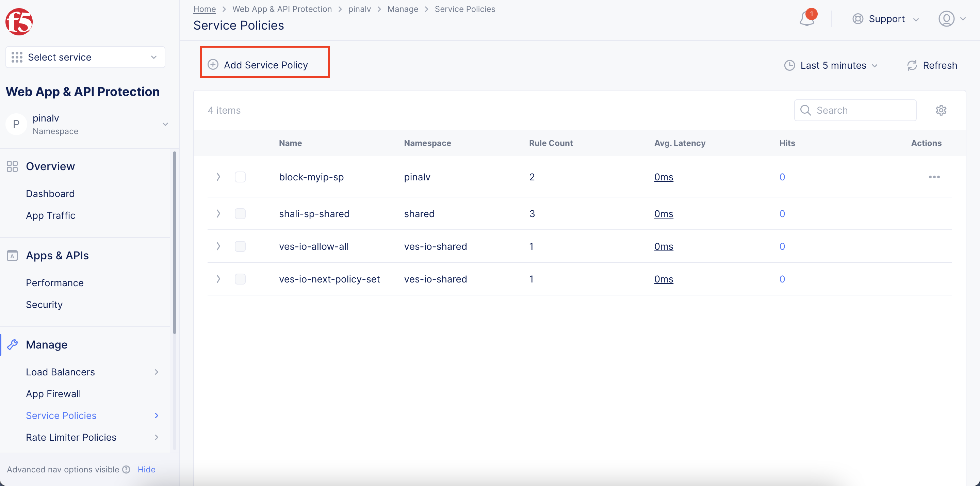The height and width of the screenshot is (486, 980).
Task: Click the table settings gear icon
Action: [941, 110]
